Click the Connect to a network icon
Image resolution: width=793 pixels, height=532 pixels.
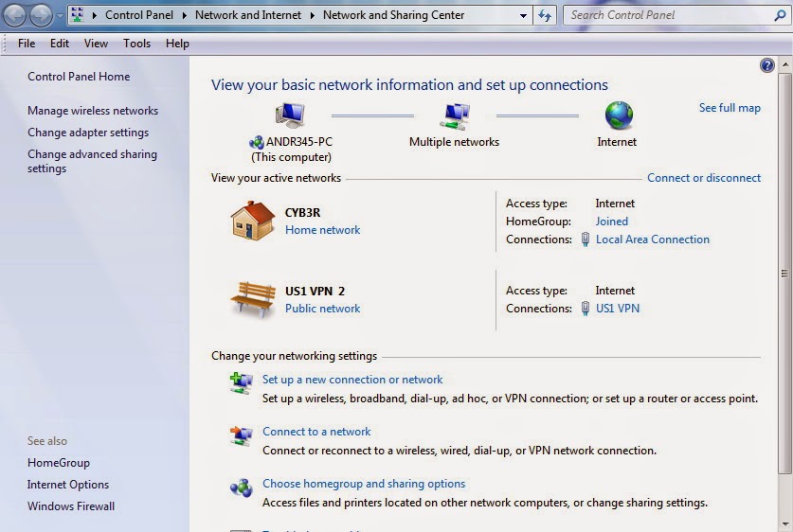click(x=241, y=435)
